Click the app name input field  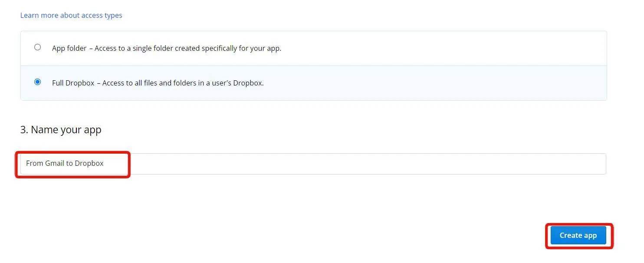point(313,164)
